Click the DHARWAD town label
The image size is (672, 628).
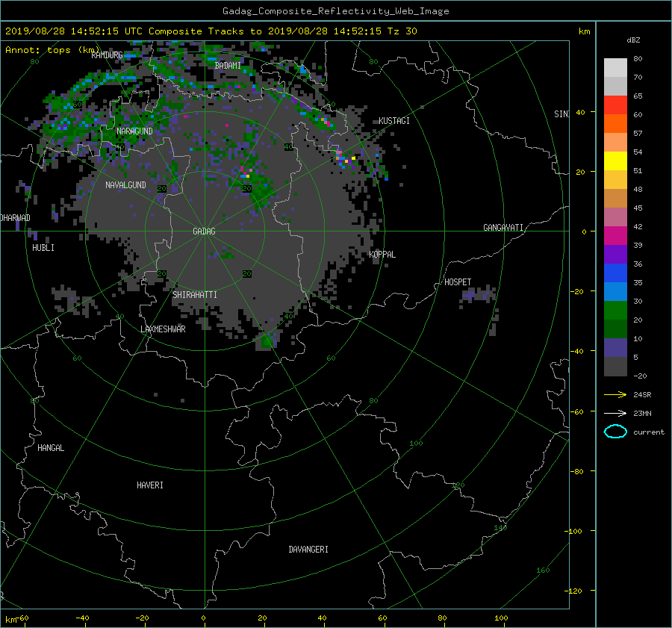click(16, 218)
